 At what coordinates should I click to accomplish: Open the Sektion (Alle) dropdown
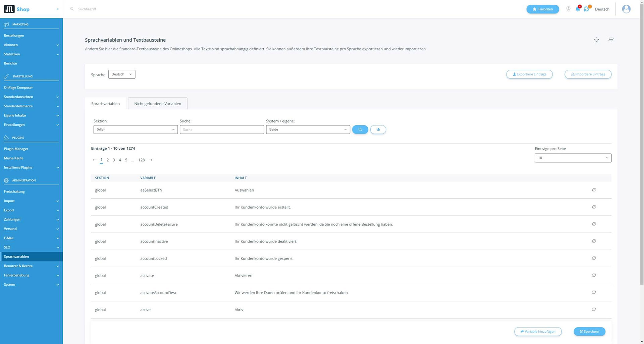click(x=136, y=129)
